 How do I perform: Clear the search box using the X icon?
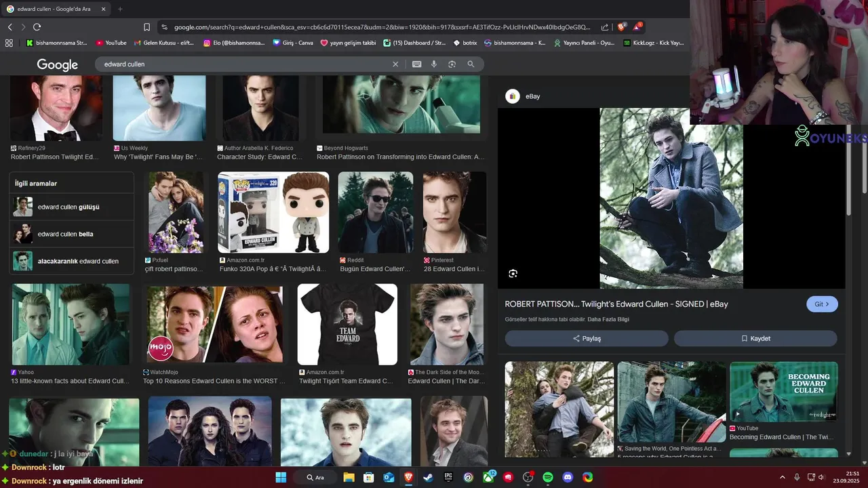click(395, 64)
